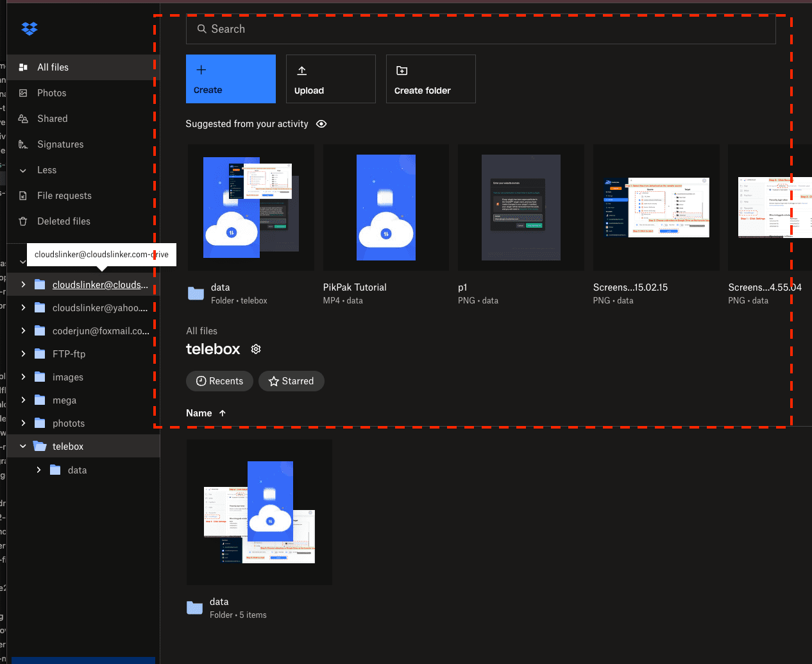Open Screens...15.02.15 image thumbnail
This screenshot has height=664, width=812.
[656, 207]
